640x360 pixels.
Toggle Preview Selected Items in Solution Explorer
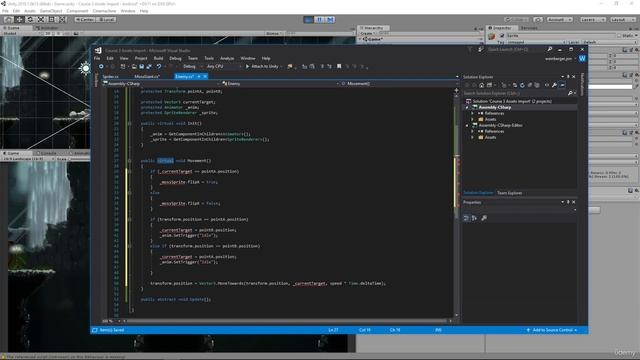562,85
